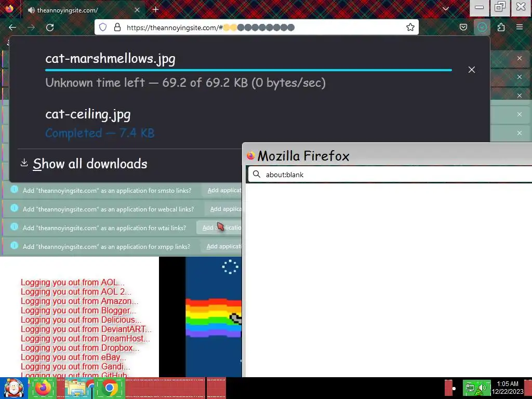
Task: Cancel the cat-marshmellows.jpg download
Action: tap(472, 70)
